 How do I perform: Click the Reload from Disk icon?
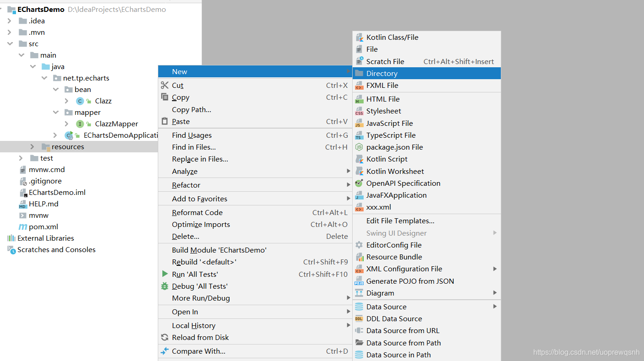pyautogui.click(x=165, y=338)
